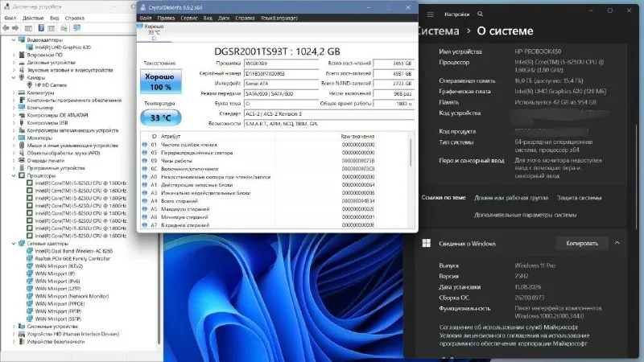Open the Язык(Language) menu in CrystalDiskInfo
The height and width of the screenshot is (362, 644).
tap(279, 18)
